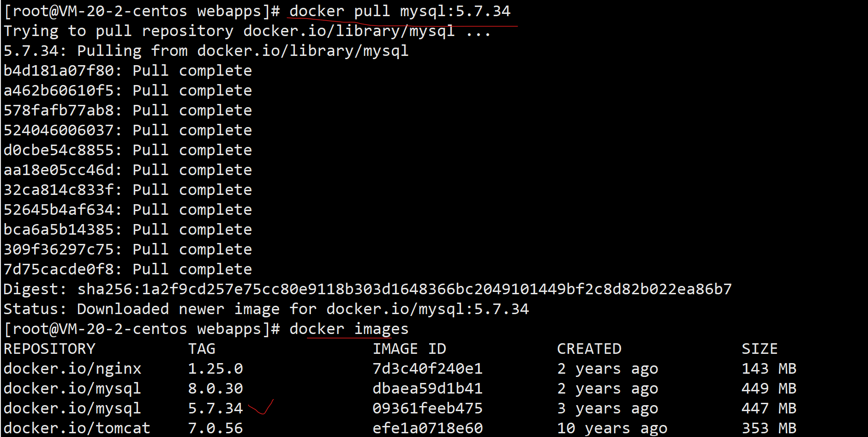The height and width of the screenshot is (437, 868).
Task: Click the '5.7.34: Pulling from' line
Action: point(206,51)
